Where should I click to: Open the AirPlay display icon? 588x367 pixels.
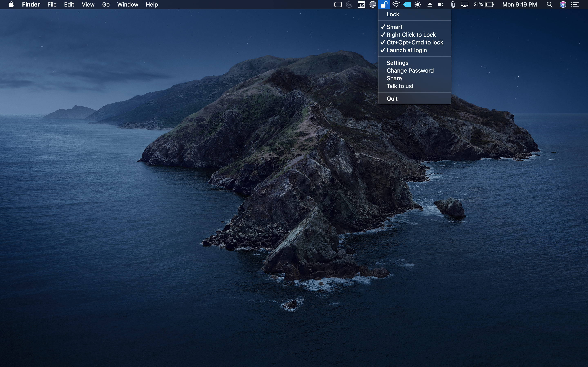(x=464, y=5)
